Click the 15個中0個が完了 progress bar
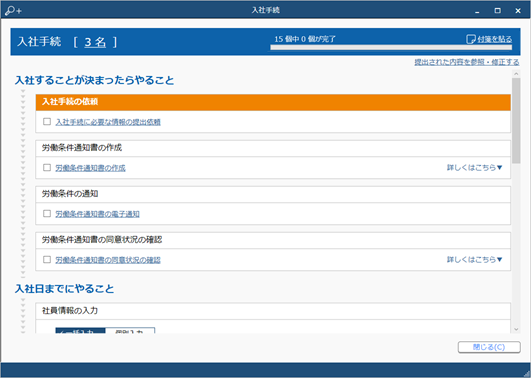Screen dimensions: 531x378 point(391,47)
